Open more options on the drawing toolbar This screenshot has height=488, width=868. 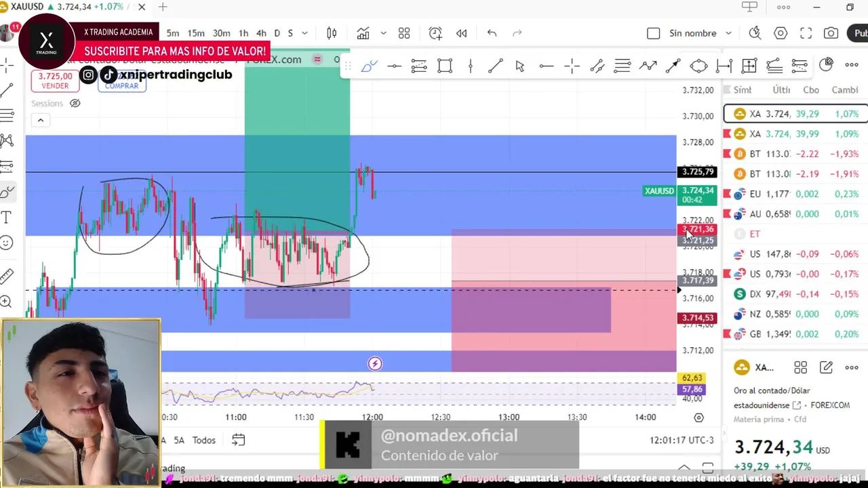click(x=852, y=65)
